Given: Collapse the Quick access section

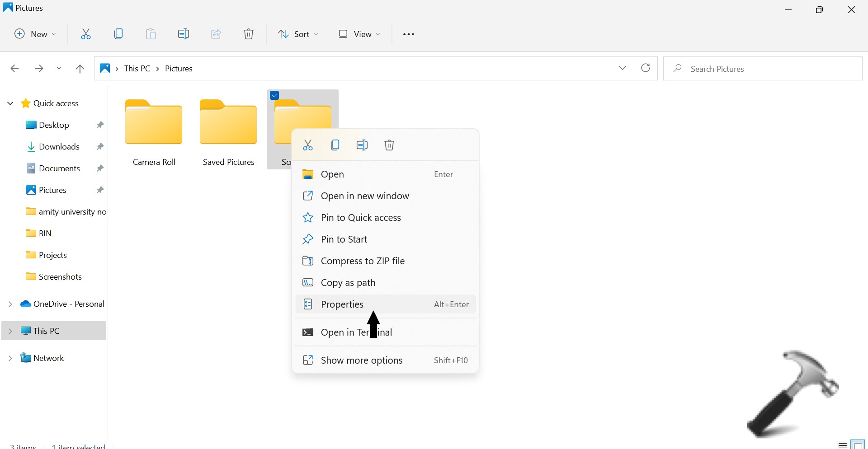Looking at the screenshot, I should click(10, 103).
